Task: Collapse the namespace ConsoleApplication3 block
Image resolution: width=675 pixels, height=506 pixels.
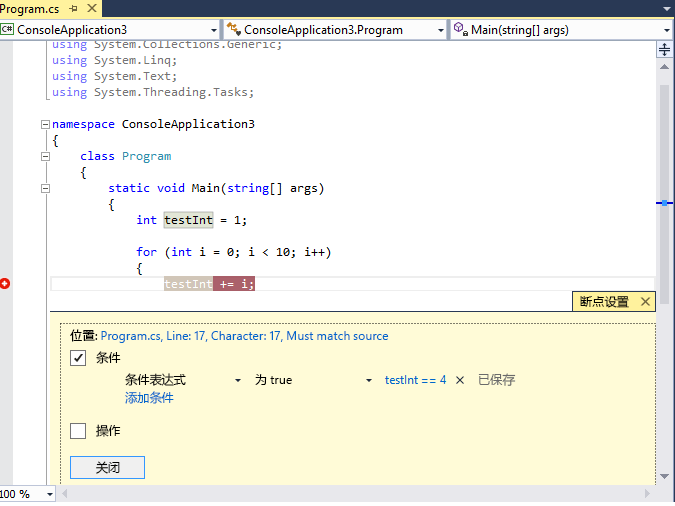Action: pos(45,124)
